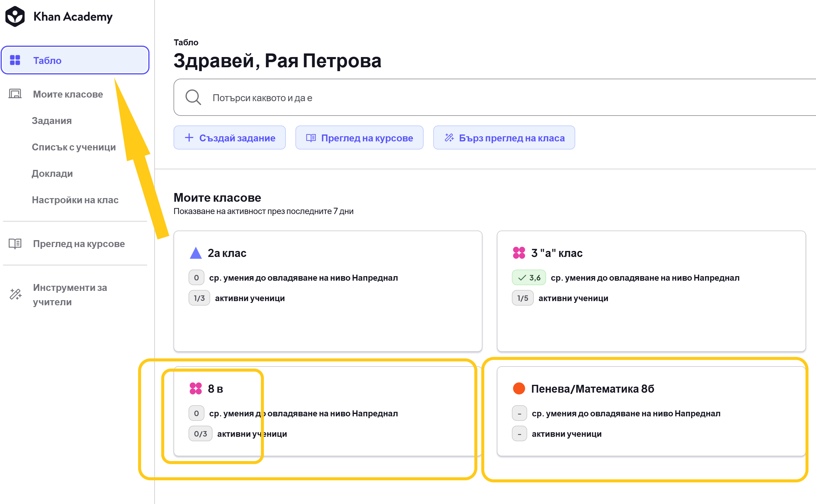
Task: Click the green checkmark 3,6 badge
Action: coord(529,277)
